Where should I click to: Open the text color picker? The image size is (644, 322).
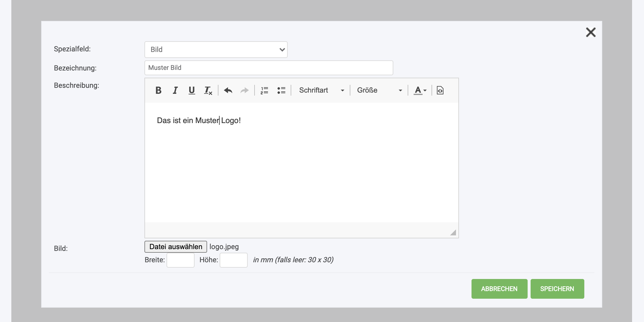click(420, 90)
